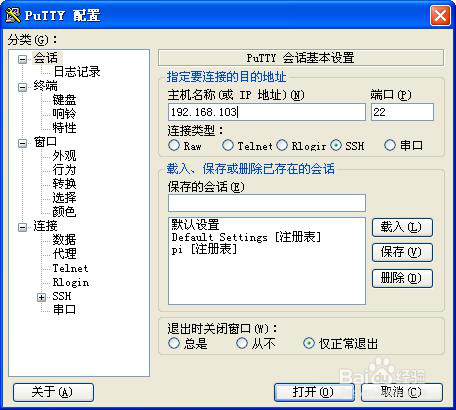Viewport: 456px width, 410px height.
Task: Close the PuTTY configuration window
Action: point(440,16)
